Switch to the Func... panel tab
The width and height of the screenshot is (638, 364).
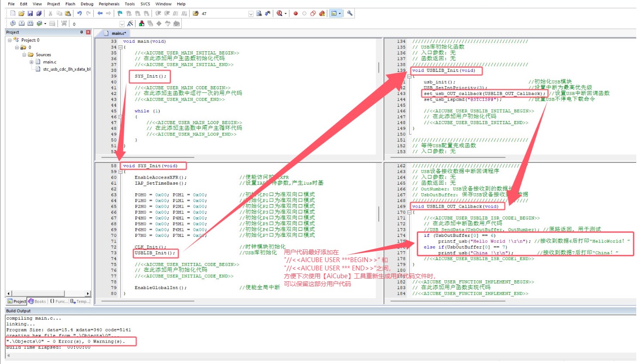pyautogui.click(x=58, y=301)
